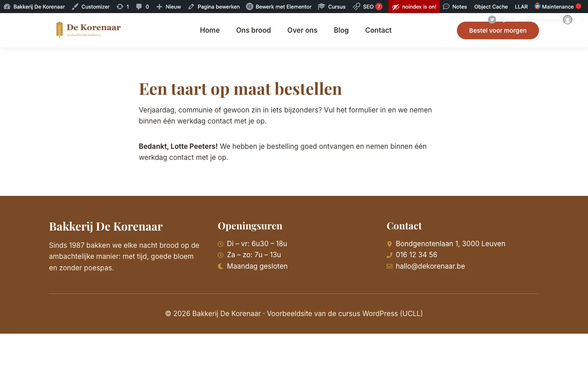The image size is (588, 368).
Task: Open the comments bubble icon
Action: click(139, 7)
